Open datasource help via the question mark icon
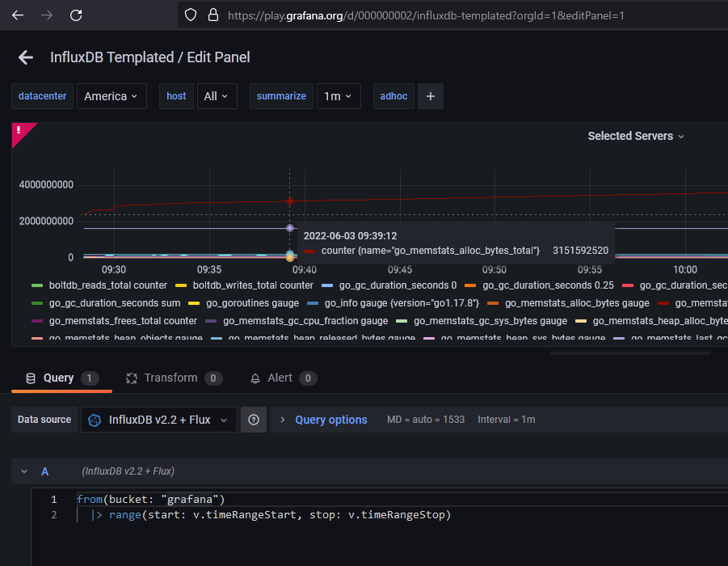 click(253, 420)
